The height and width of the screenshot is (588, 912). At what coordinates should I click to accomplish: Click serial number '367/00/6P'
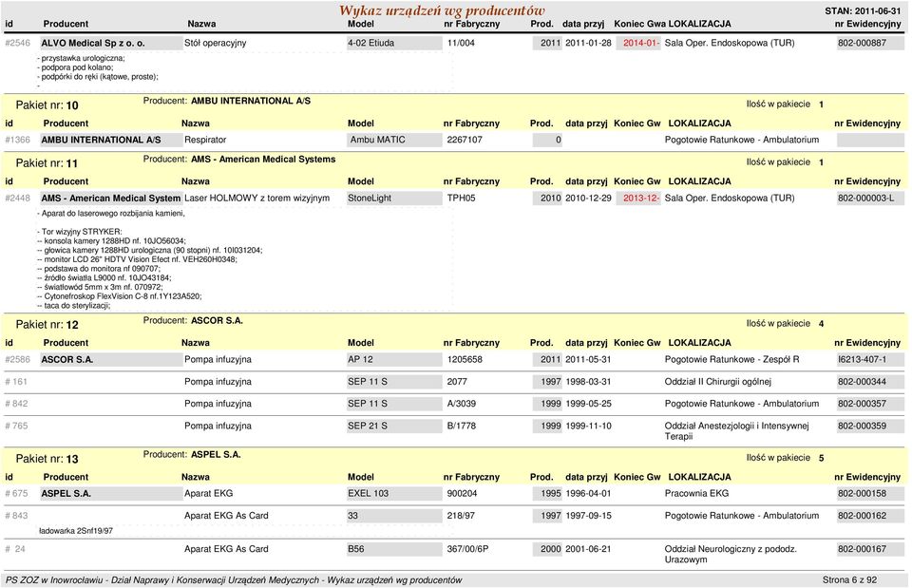coord(467,550)
